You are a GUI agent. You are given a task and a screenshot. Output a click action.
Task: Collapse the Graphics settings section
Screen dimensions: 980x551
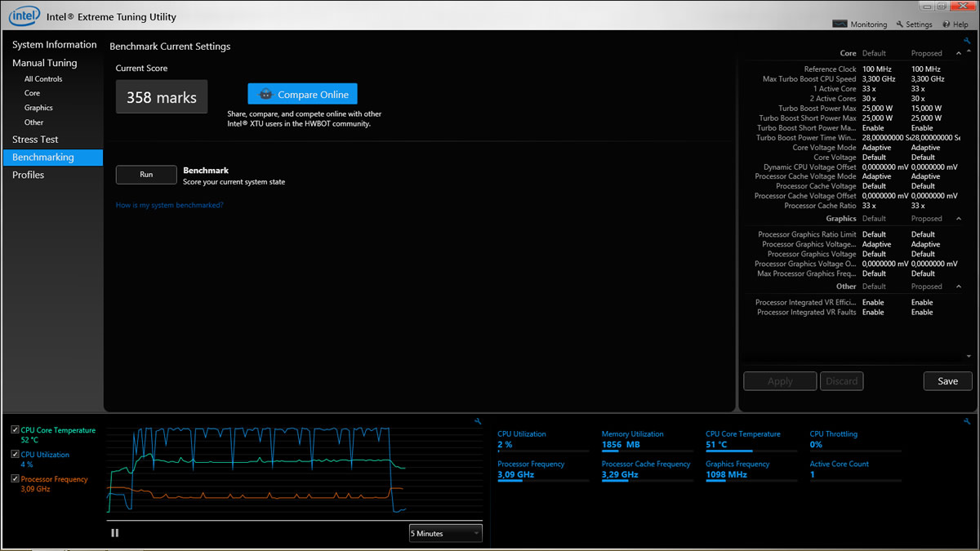tap(958, 219)
